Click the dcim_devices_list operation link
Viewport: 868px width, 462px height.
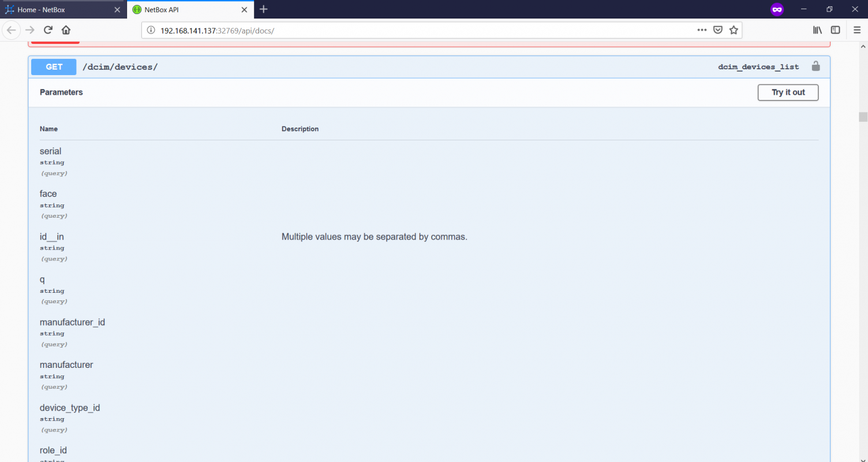point(758,66)
